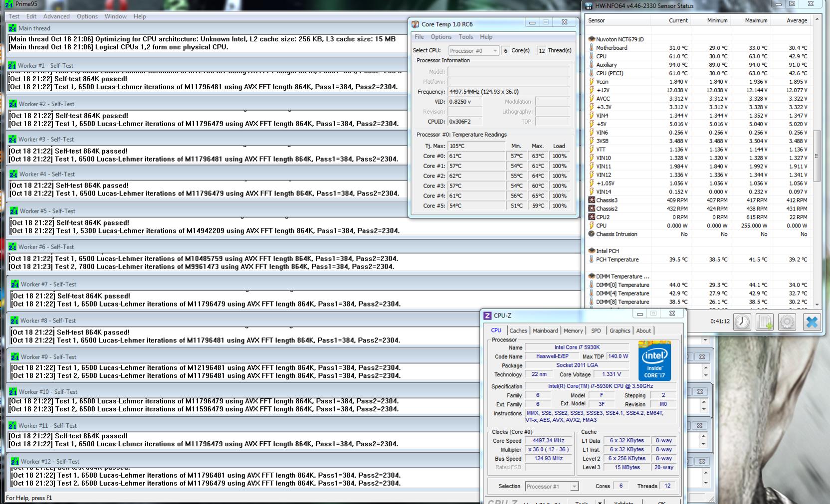
Task: Click the Worker #1 window icon
Action: [x=12, y=65]
